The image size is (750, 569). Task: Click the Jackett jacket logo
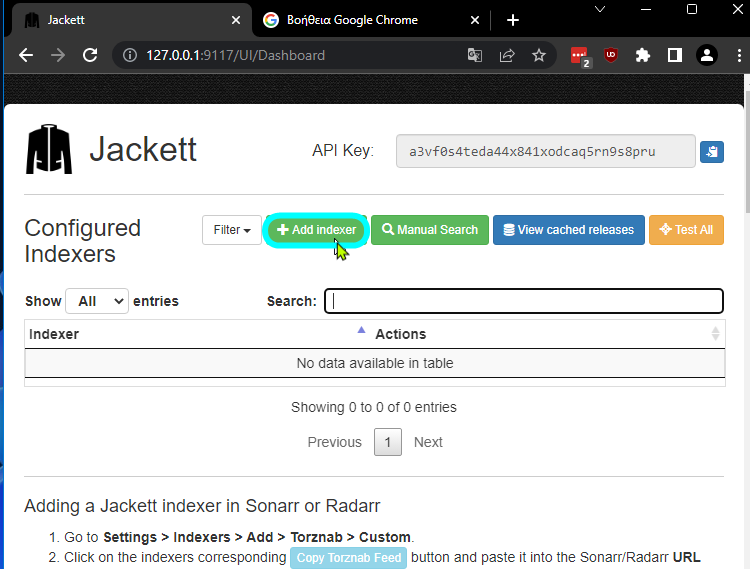click(49, 149)
